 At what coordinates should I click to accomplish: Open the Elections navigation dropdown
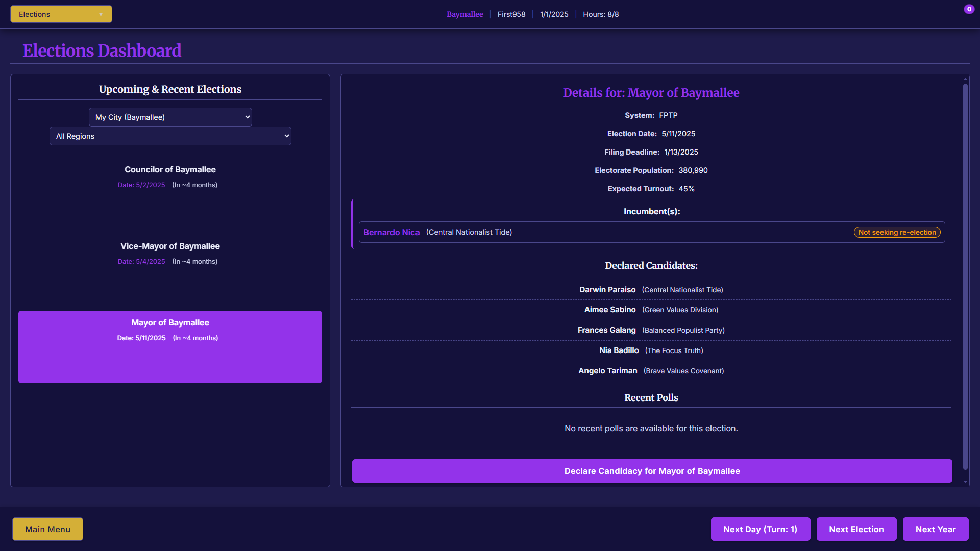tap(61, 14)
